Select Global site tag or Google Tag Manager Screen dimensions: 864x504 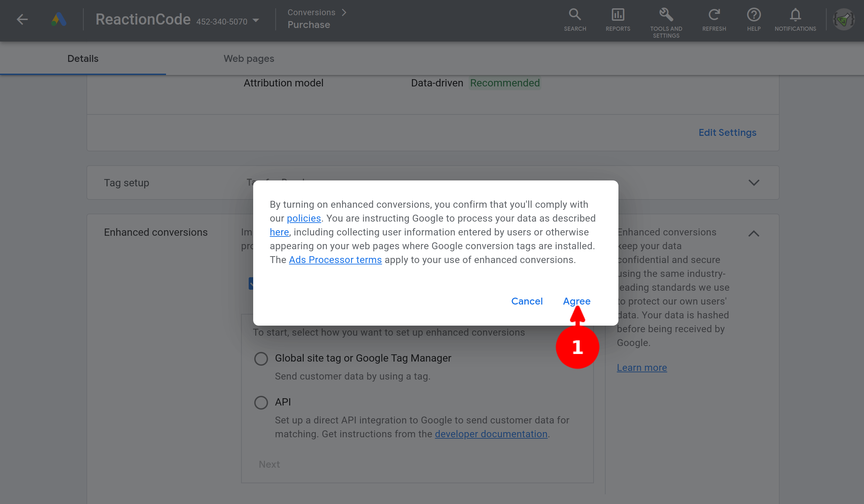(261, 358)
